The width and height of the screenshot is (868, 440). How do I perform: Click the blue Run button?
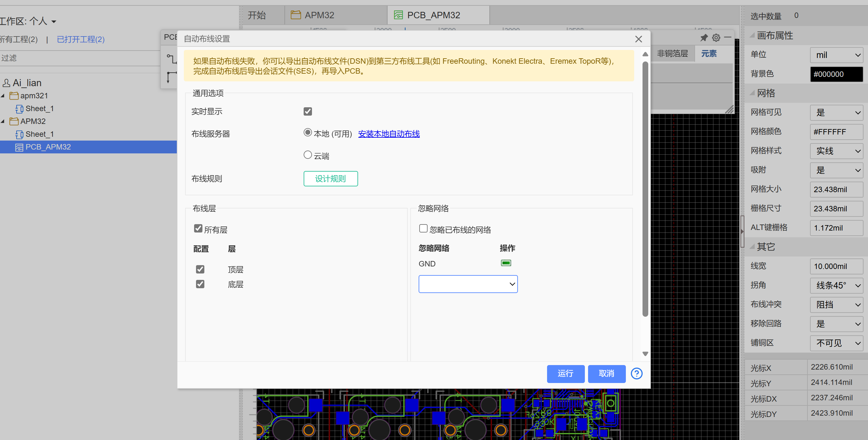point(565,373)
